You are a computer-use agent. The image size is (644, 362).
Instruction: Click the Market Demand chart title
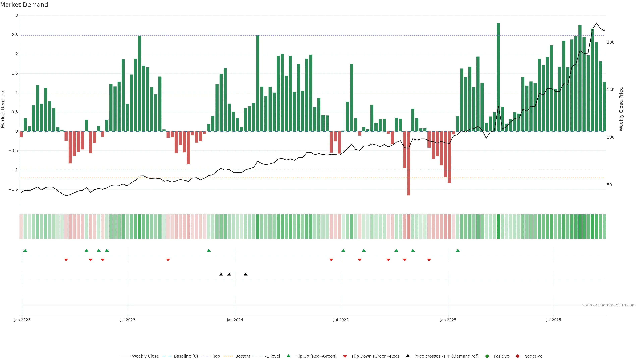coord(24,5)
